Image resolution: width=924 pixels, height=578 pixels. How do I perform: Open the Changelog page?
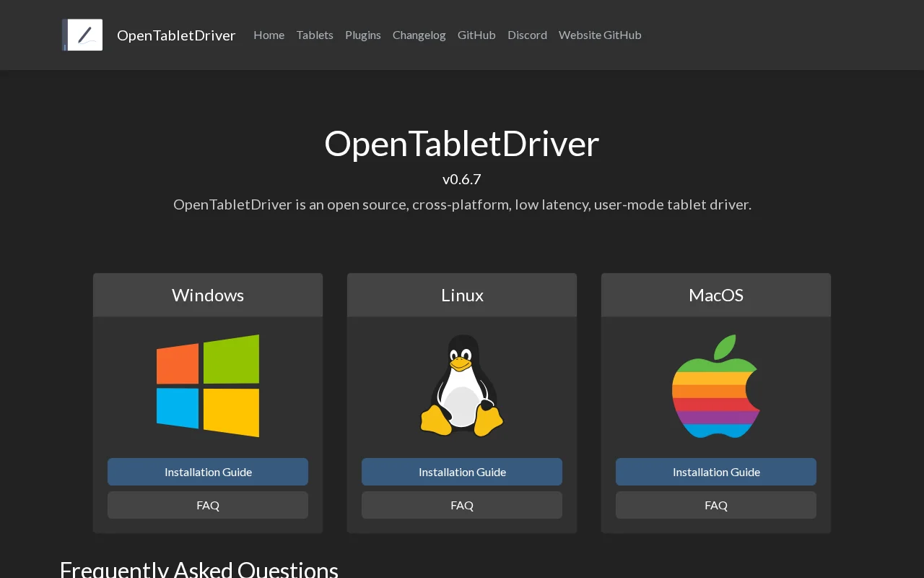pos(419,35)
